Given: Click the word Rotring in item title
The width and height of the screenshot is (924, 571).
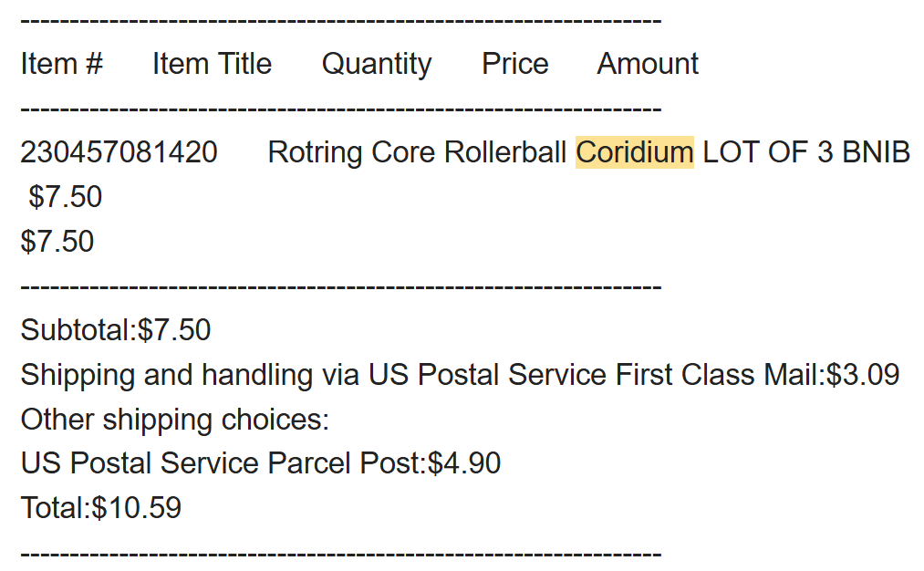Looking at the screenshot, I should click(x=315, y=152).
